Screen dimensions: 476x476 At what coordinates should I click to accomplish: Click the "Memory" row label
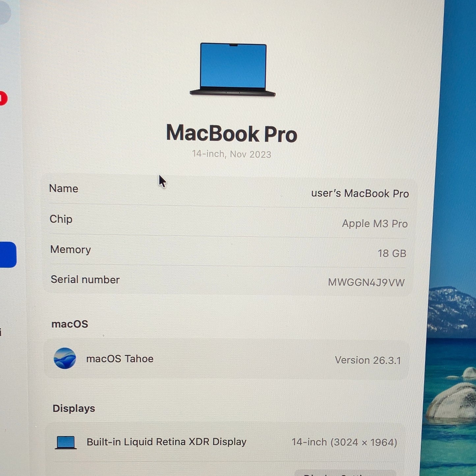(x=70, y=250)
